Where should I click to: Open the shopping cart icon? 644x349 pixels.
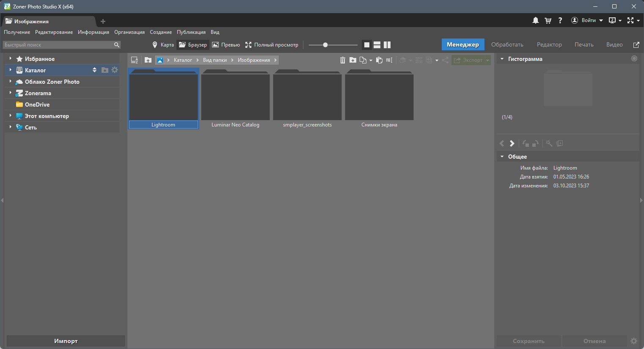548,20
